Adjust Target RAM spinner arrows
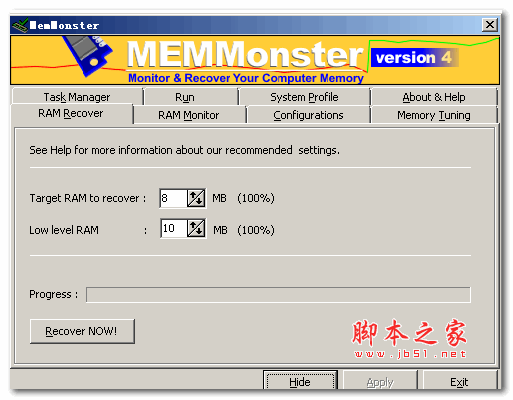The height and width of the screenshot is (400, 513). pos(196,198)
